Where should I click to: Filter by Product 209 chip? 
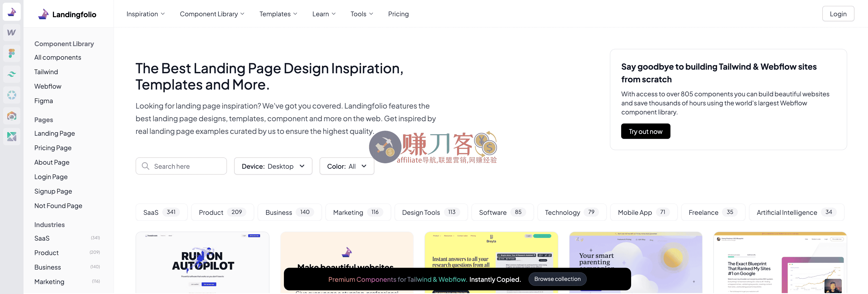click(x=222, y=212)
